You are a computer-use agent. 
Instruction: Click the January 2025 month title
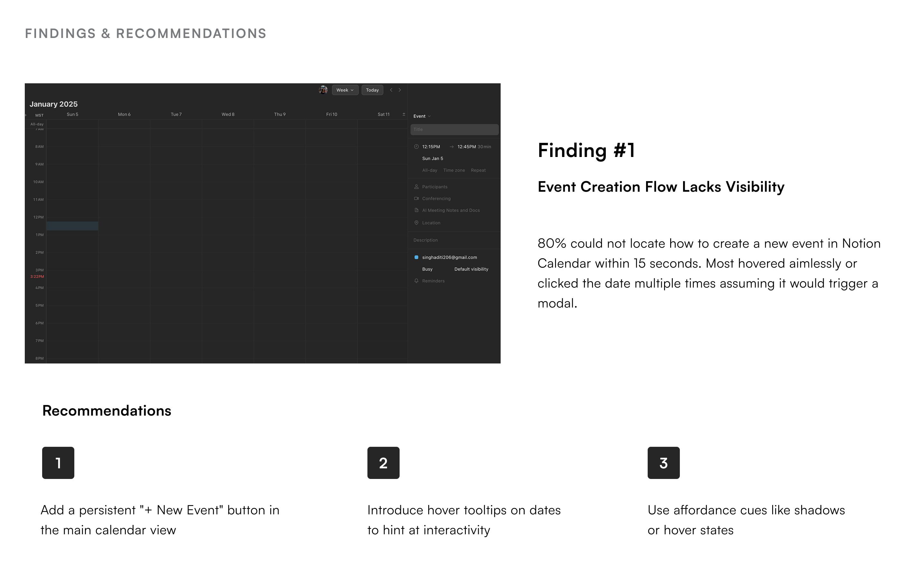[x=53, y=104]
